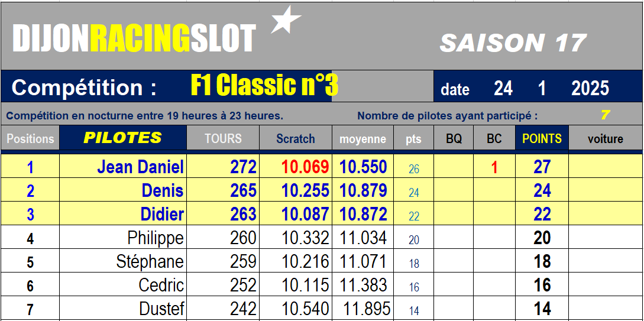Select the PILOTES column header
Screen dimensions: 644x321
[x=123, y=138]
